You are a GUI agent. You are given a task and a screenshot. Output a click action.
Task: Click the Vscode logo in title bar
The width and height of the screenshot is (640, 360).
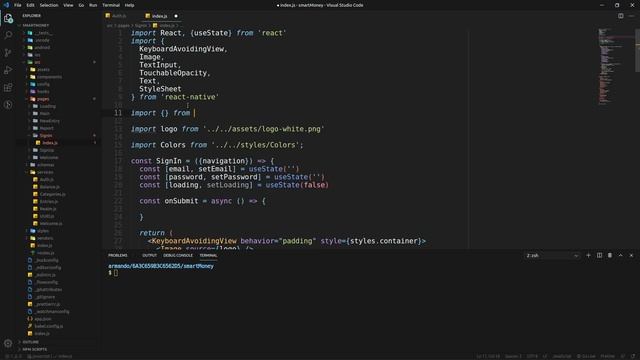click(6, 5)
